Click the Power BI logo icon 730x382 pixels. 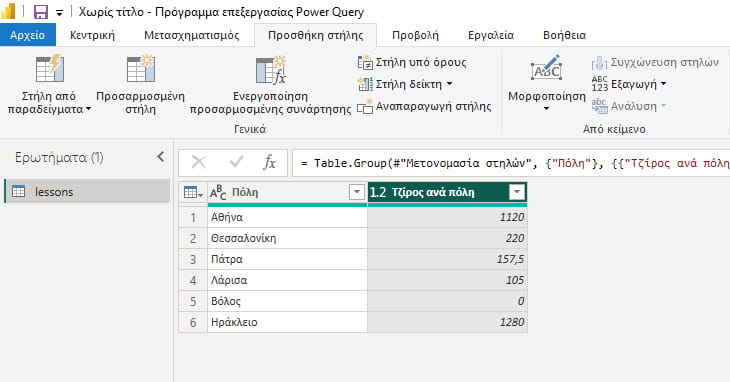(8, 12)
